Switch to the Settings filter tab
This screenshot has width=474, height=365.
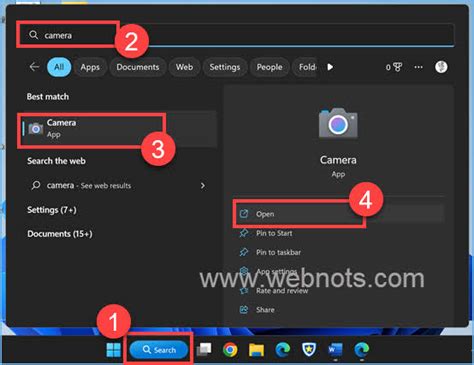(225, 67)
